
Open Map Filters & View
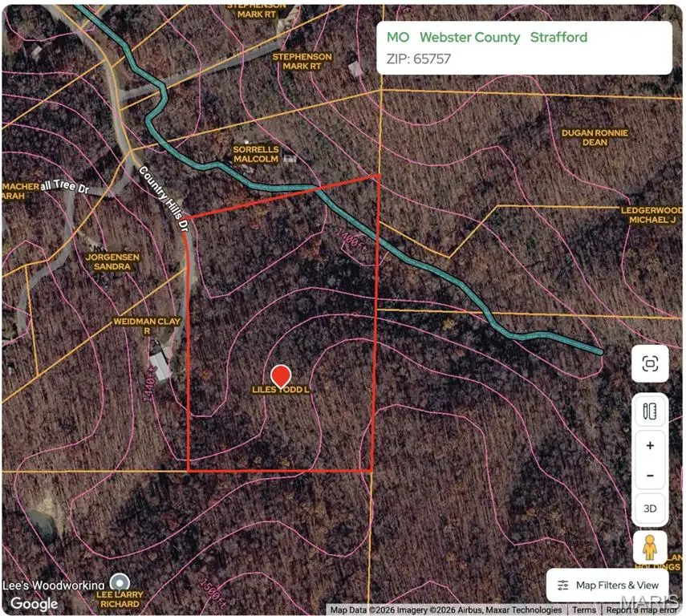click(x=610, y=586)
